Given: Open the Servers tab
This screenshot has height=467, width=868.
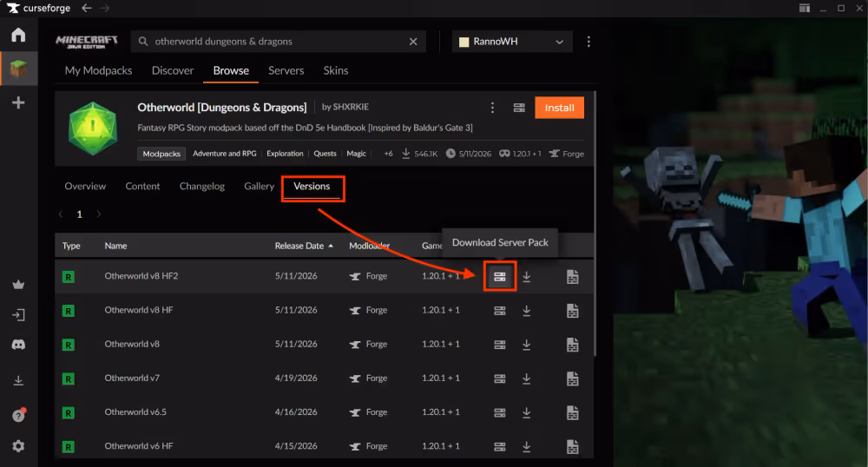Looking at the screenshot, I should coord(286,71).
